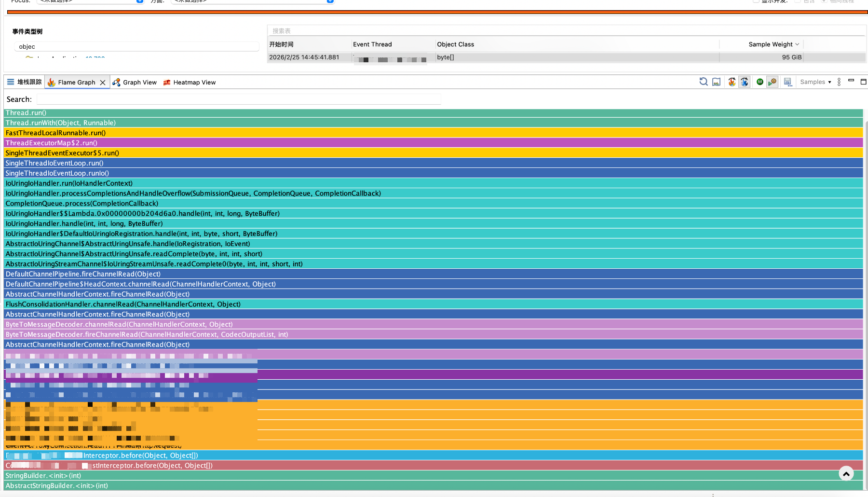
Task: Select the StringBuilder.<init>(int) frame
Action: 43,476
